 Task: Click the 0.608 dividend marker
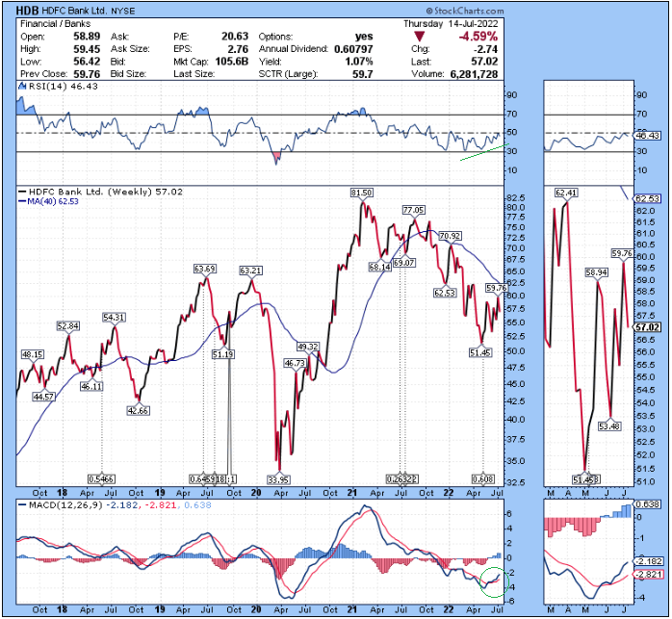point(482,478)
